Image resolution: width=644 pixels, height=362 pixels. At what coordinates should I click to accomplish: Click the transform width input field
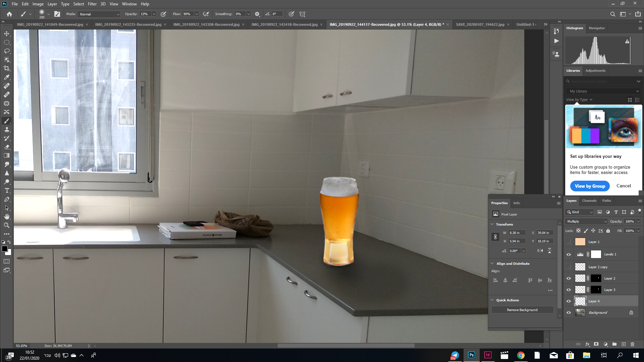(x=517, y=233)
